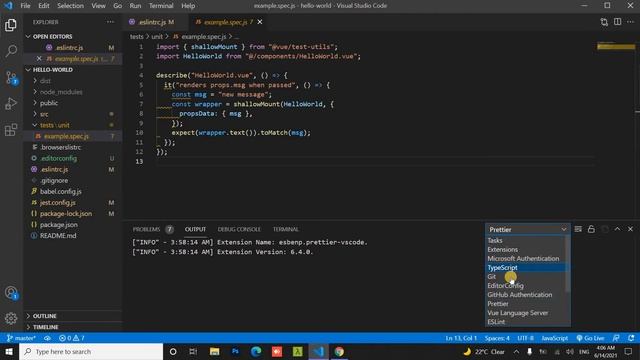Switch to the Terminal panel tab

tap(286, 229)
